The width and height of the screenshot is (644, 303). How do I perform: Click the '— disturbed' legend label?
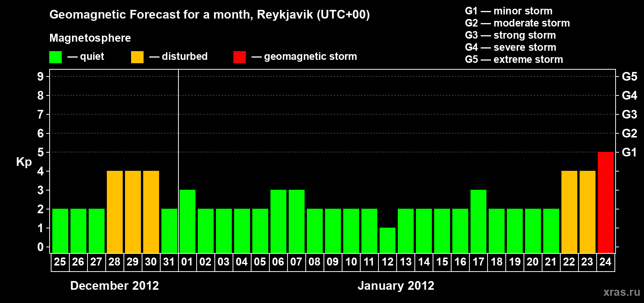[x=178, y=56]
